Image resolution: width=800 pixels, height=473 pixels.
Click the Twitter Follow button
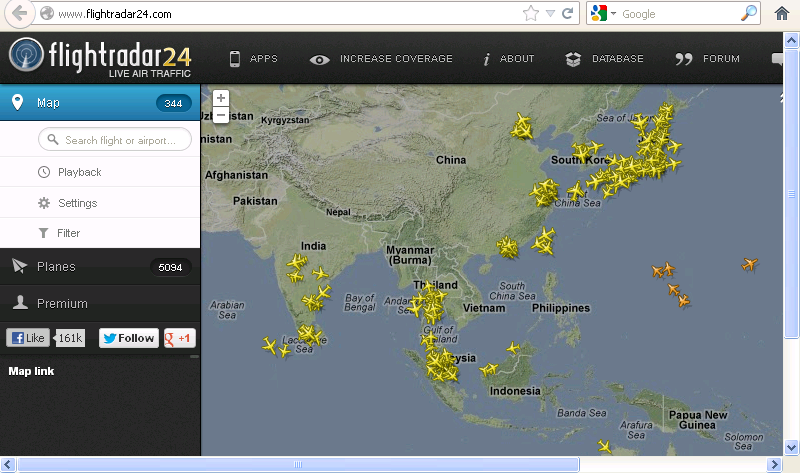(x=129, y=338)
